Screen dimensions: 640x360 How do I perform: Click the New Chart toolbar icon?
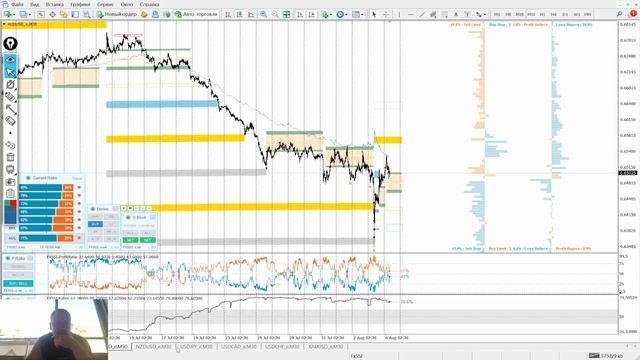tap(7, 14)
